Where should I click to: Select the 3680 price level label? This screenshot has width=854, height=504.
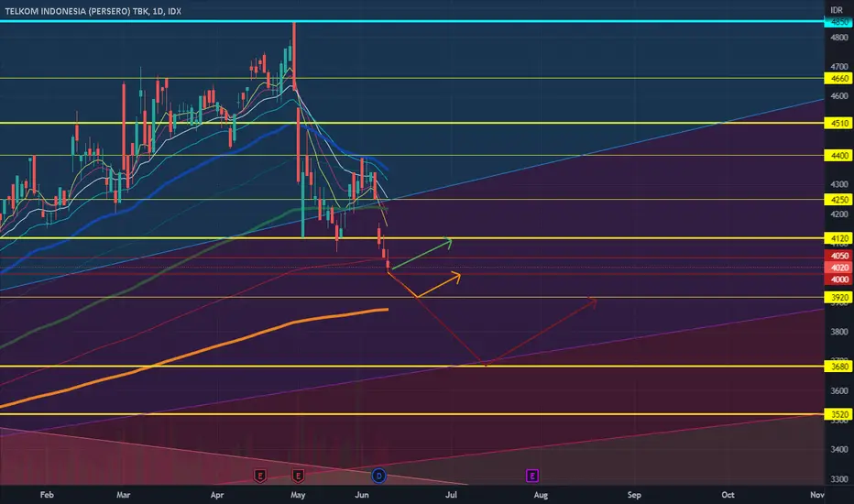[838, 367]
